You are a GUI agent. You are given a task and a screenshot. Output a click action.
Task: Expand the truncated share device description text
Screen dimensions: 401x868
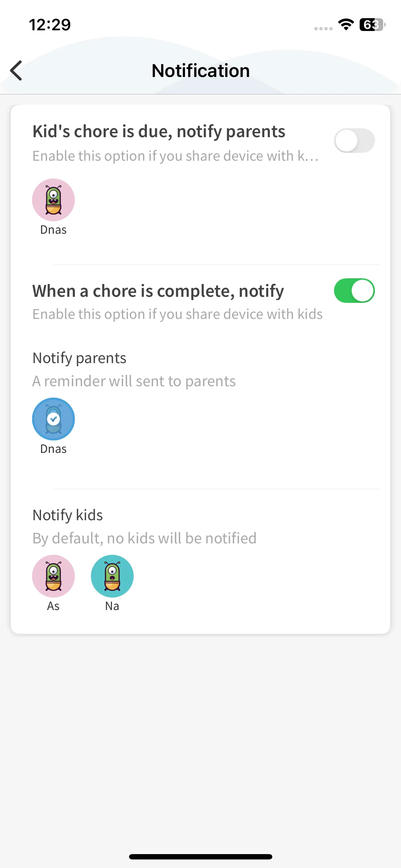click(175, 156)
